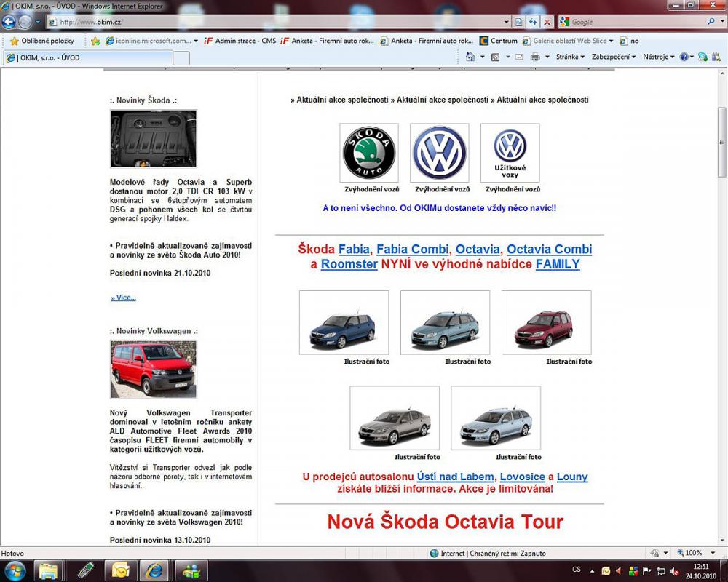Change zoom via 100% status bar button

pyautogui.click(x=690, y=553)
